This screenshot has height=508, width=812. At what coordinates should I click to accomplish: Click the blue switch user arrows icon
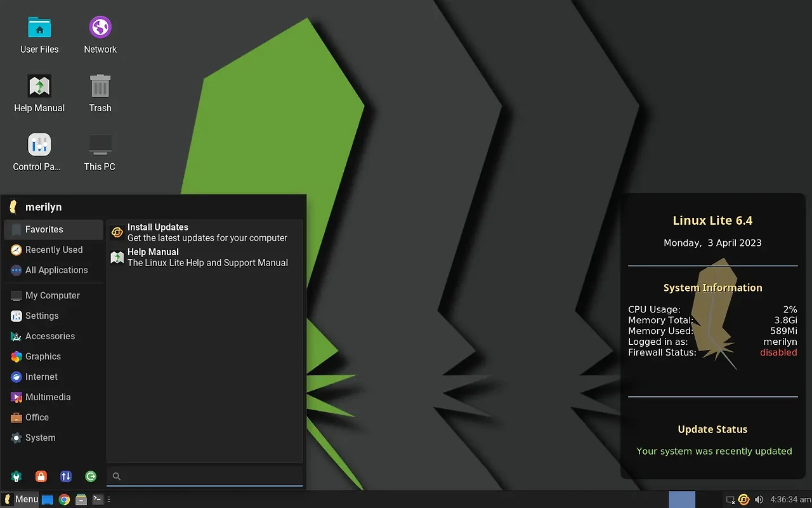click(x=66, y=476)
